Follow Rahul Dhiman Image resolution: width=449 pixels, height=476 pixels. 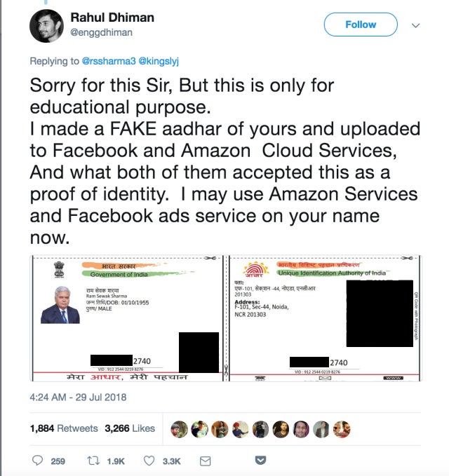361,25
